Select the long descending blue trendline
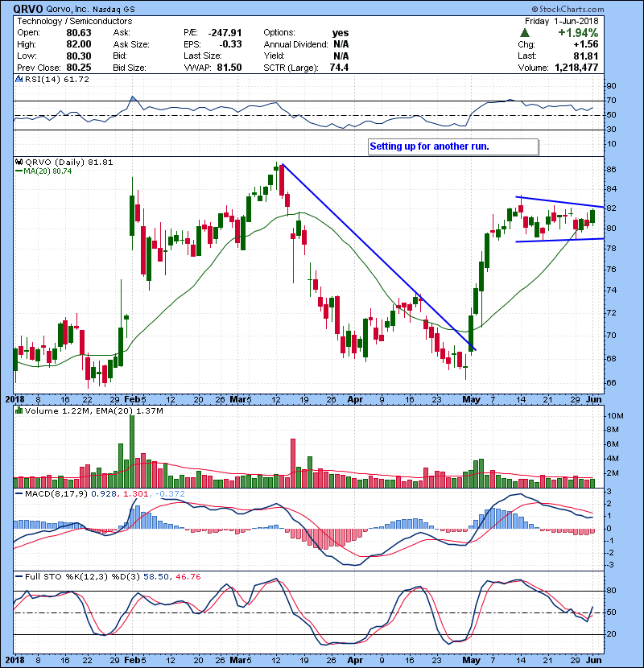Screen dimensions: 644x668 tap(378, 258)
